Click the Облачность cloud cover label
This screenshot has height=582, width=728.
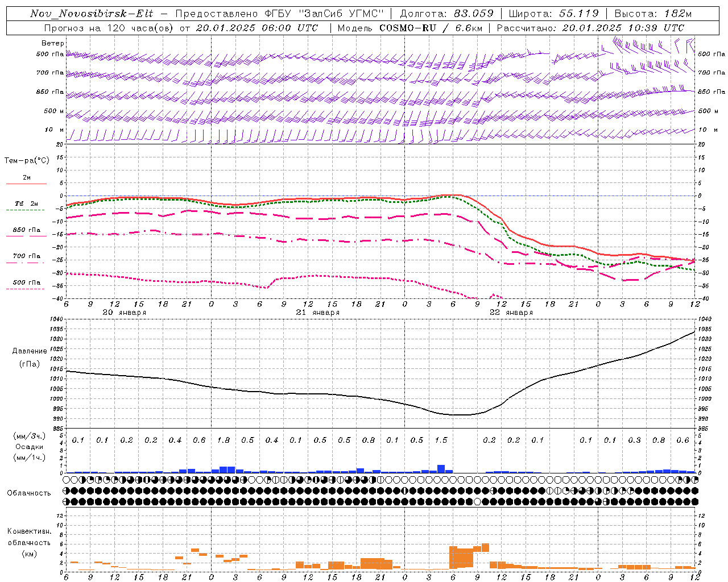29,493
